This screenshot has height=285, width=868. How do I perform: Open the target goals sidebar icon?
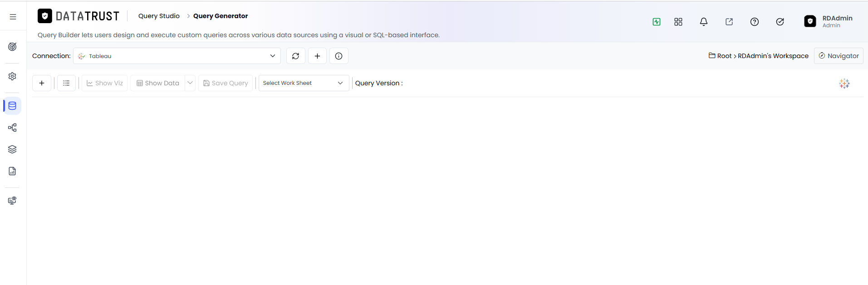tap(12, 47)
